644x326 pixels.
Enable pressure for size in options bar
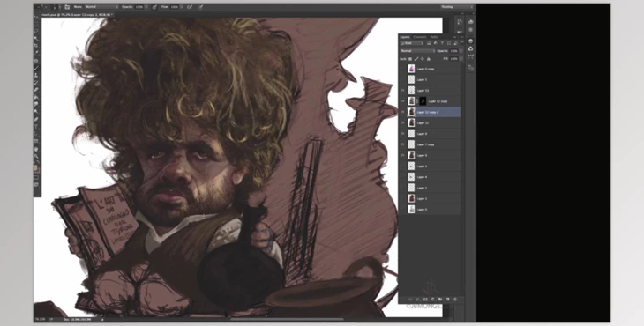pos(200,7)
